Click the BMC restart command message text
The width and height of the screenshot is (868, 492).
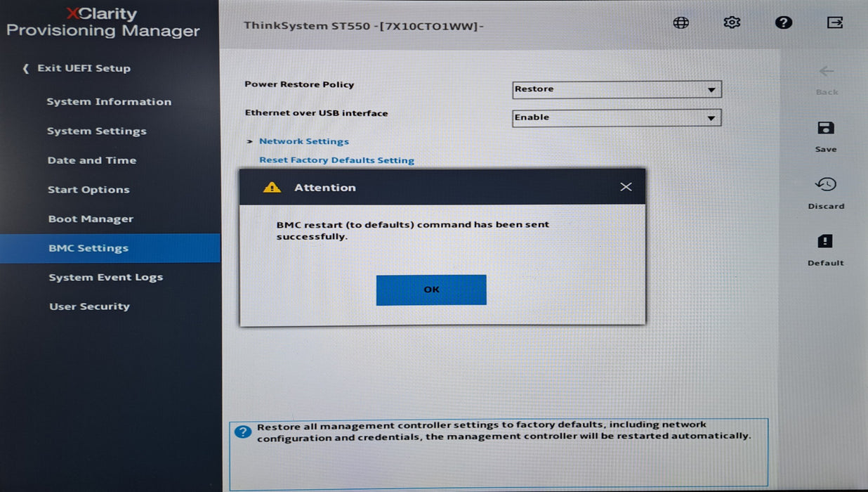click(x=413, y=231)
